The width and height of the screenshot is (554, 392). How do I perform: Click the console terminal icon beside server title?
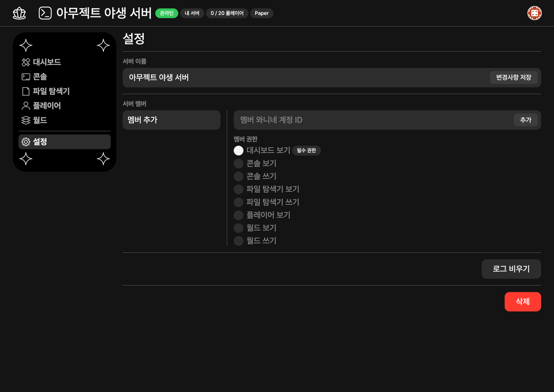(45, 13)
